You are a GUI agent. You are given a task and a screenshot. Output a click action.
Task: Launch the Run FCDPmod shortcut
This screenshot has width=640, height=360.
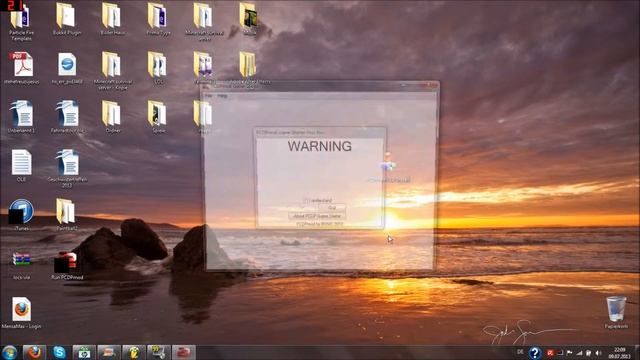coord(67,266)
